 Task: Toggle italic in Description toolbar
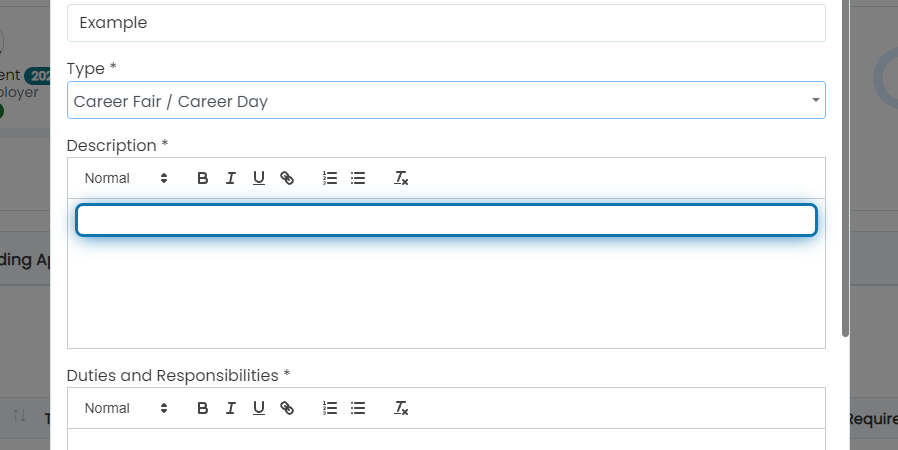click(230, 178)
